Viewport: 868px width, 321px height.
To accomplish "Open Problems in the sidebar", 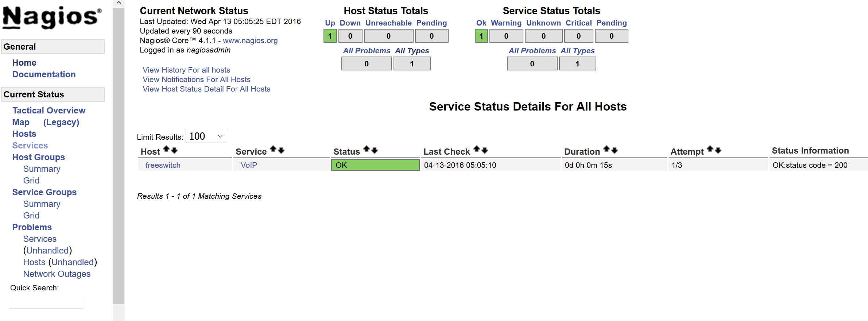I will click(32, 227).
